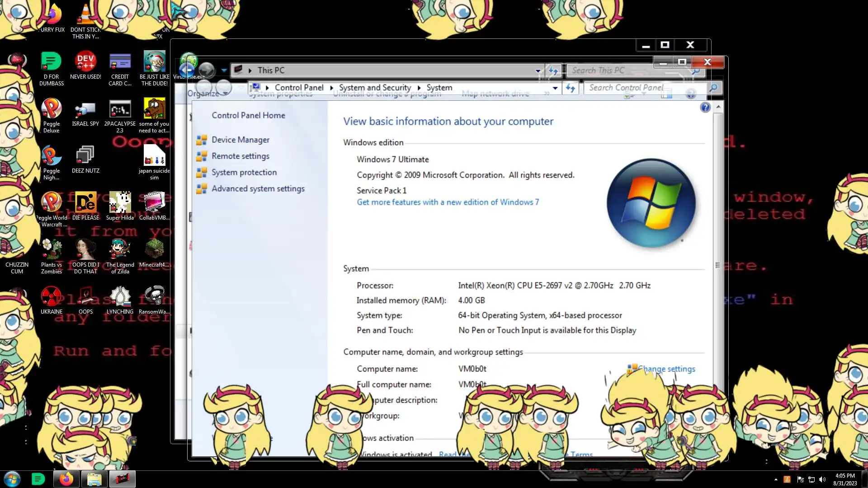Open Remote settings link
Image resolution: width=868 pixels, height=488 pixels.
tap(240, 156)
